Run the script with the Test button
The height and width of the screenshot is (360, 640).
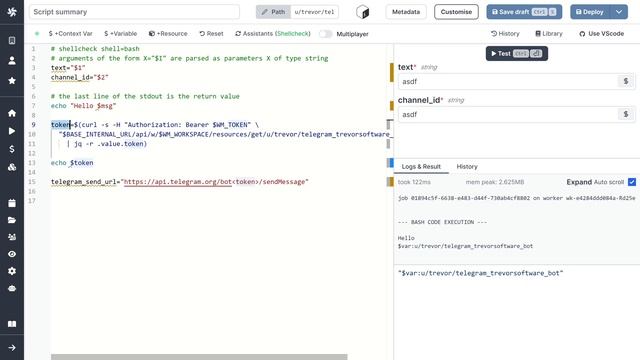click(x=517, y=53)
